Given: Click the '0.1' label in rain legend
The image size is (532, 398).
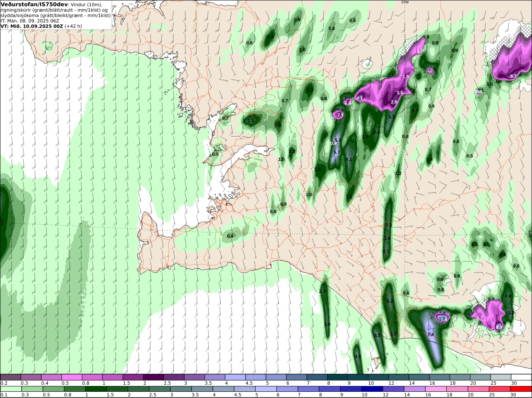Looking at the screenshot, I should pos(4,395).
